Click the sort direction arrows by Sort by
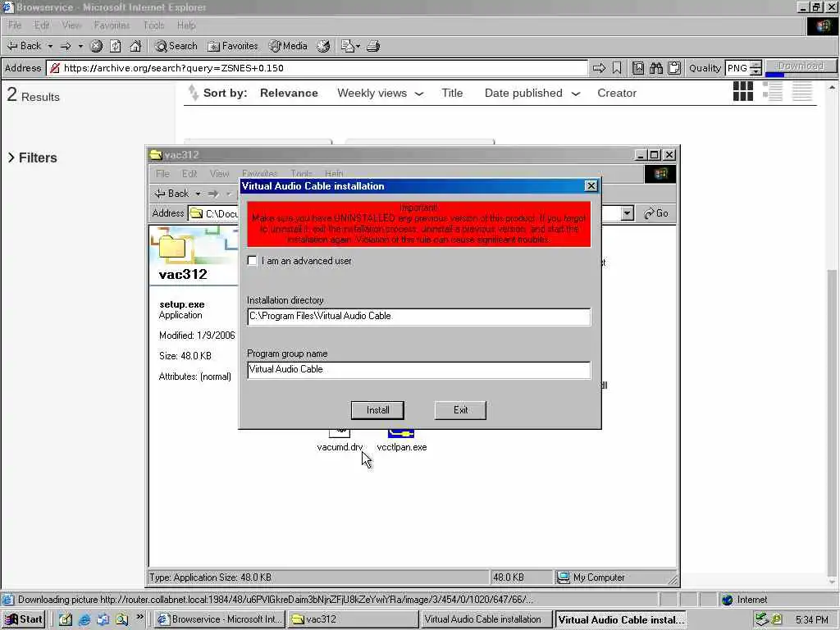The width and height of the screenshot is (840, 630). 193,93
